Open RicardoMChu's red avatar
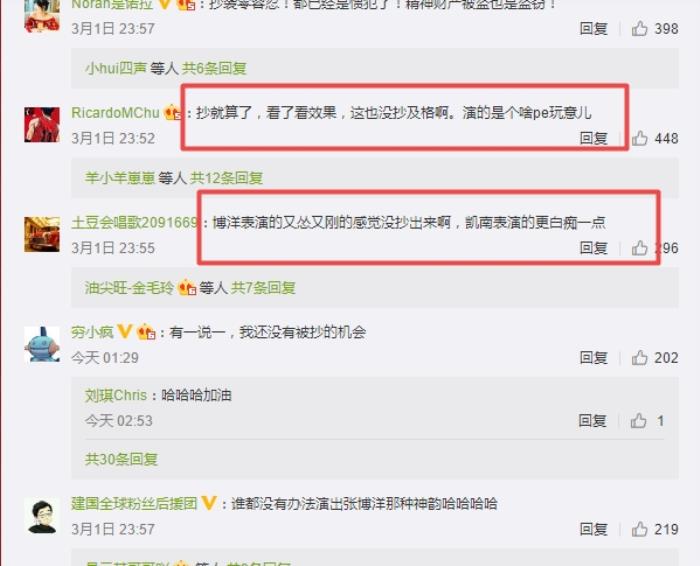 click(42, 125)
